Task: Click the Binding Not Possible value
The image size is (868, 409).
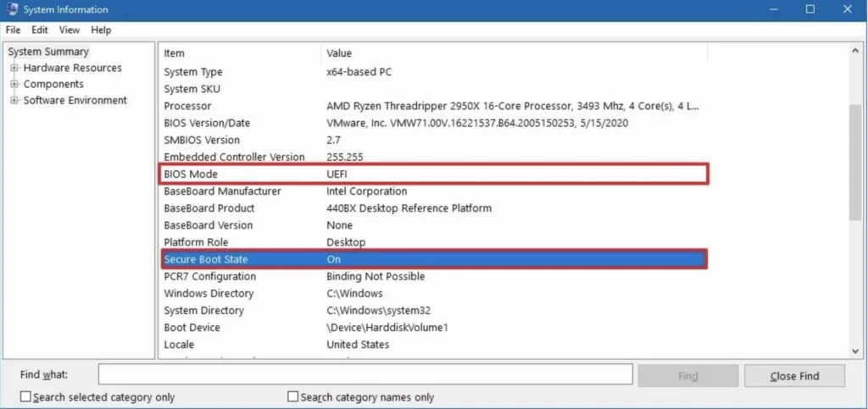Action: point(376,276)
